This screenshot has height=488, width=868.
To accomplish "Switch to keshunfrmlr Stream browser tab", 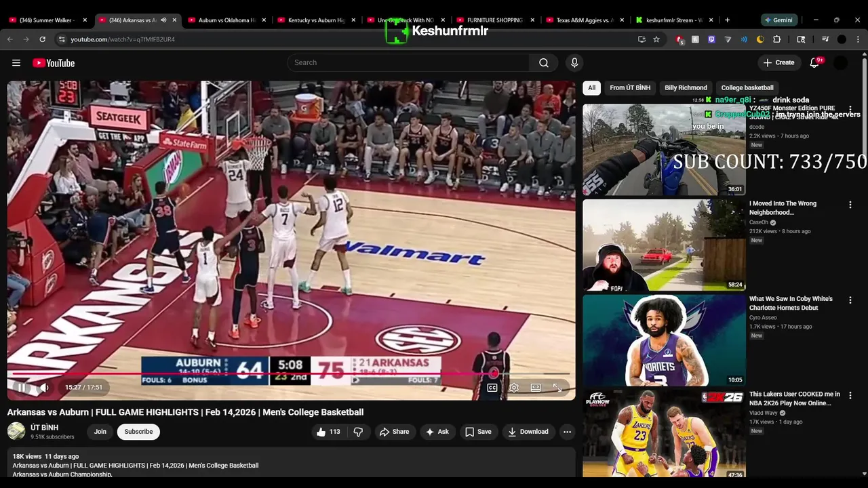I will pyautogui.click(x=673, y=20).
